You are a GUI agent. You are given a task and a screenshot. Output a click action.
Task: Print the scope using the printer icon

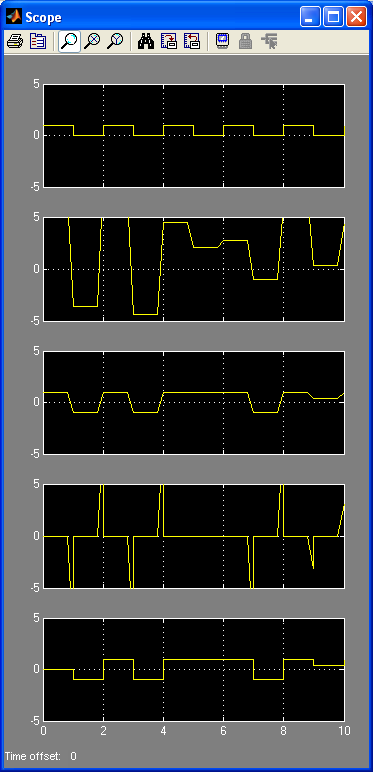click(15, 42)
